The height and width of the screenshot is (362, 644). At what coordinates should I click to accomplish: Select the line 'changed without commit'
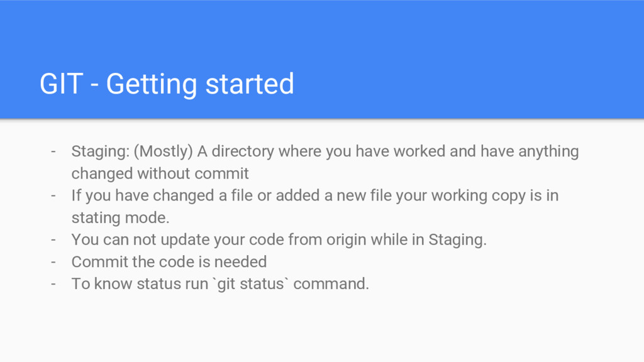[x=160, y=173]
